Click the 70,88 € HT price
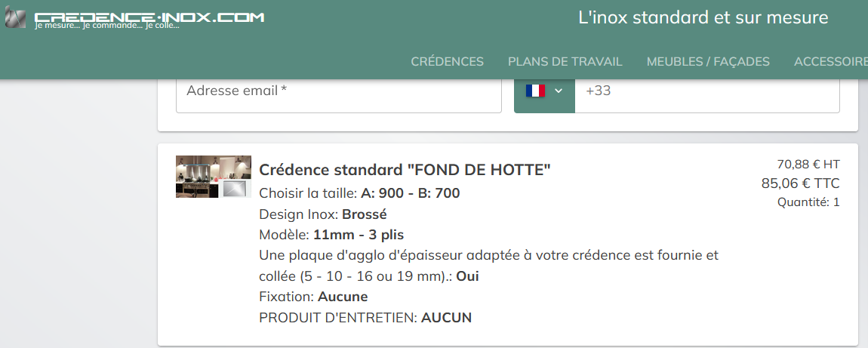The height and width of the screenshot is (348, 868). pyautogui.click(x=808, y=164)
